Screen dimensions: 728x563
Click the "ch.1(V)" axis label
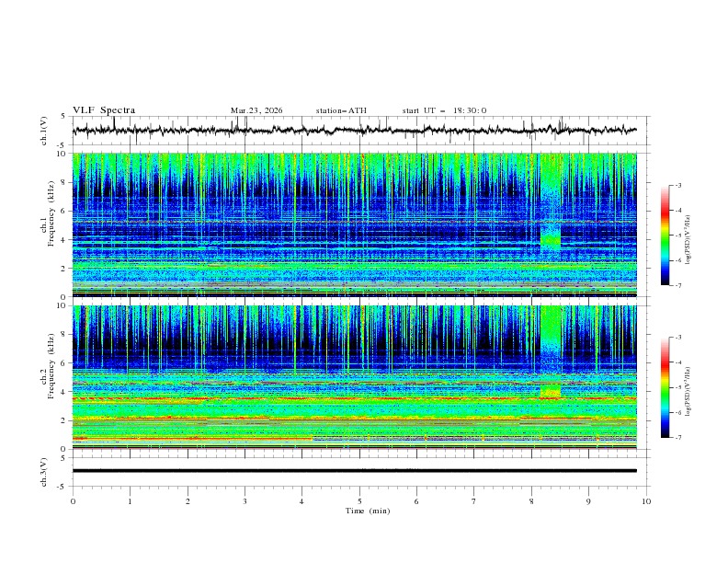tap(43, 131)
